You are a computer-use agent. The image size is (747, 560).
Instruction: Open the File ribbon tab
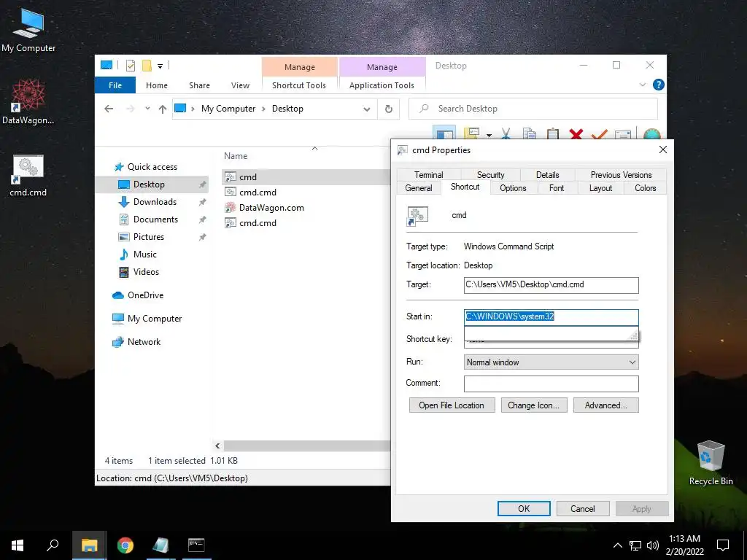point(115,85)
